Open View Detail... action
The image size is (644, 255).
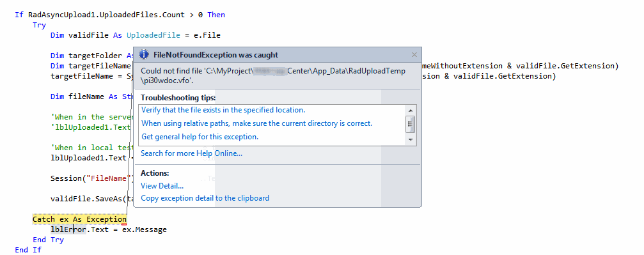(x=162, y=186)
